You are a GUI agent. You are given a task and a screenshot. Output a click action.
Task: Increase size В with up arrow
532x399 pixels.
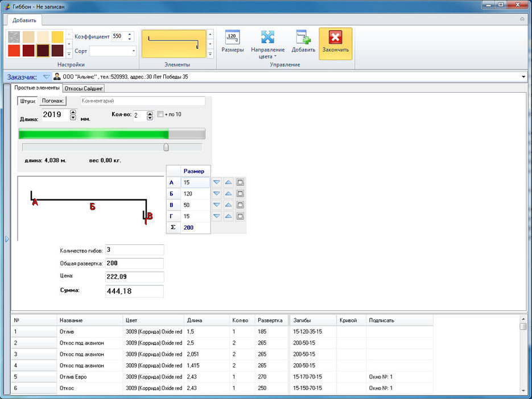click(228, 205)
